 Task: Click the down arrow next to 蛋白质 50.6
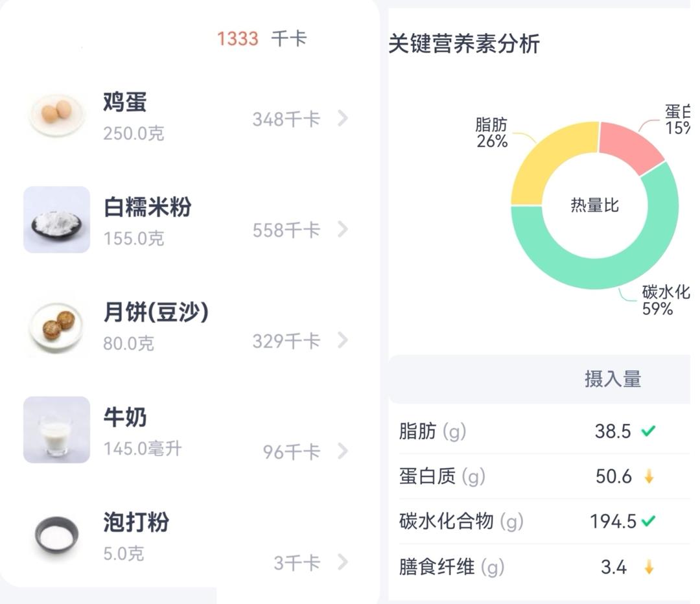coord(649,477)
